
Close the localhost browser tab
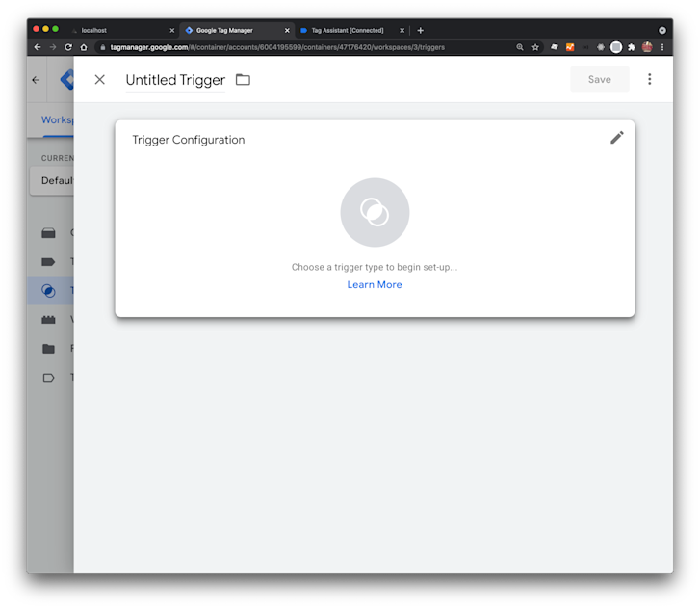pos(172,31)
